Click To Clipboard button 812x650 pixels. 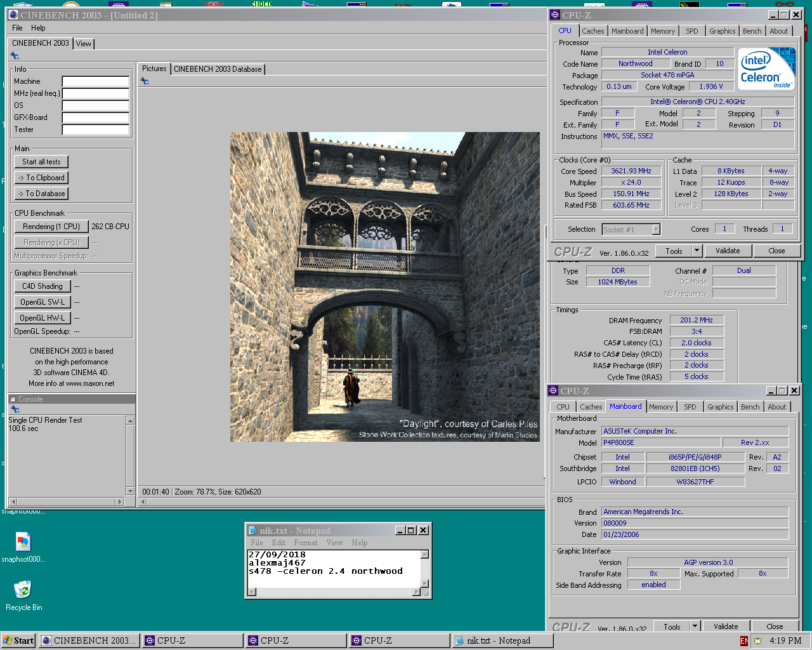click(41, 178)
